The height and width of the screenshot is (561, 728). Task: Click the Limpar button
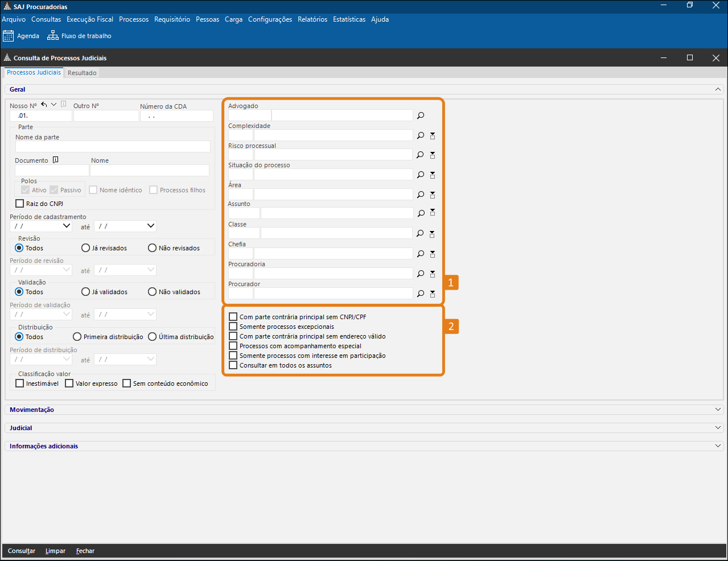(55, 551)
